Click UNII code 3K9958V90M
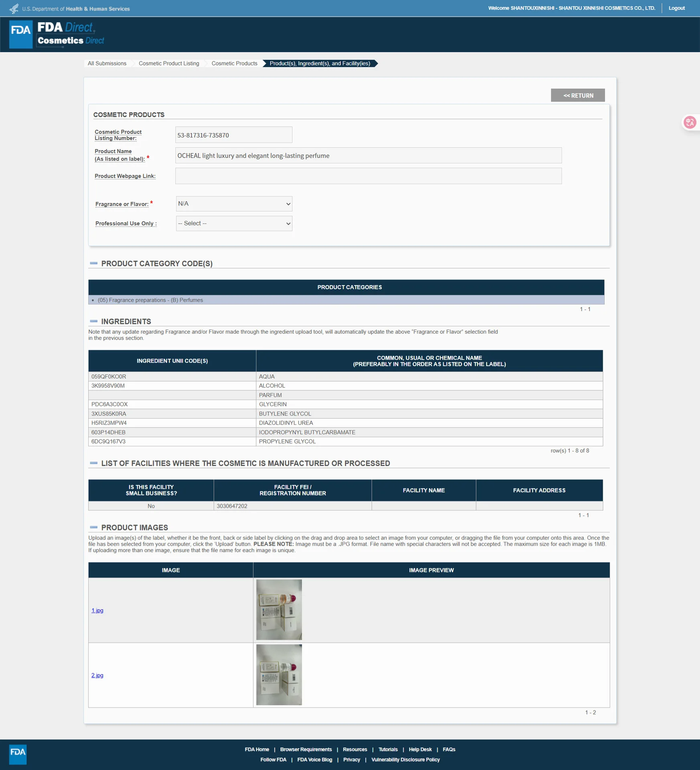This screenshot has width=700, height=770. click(x=108, y=386)
